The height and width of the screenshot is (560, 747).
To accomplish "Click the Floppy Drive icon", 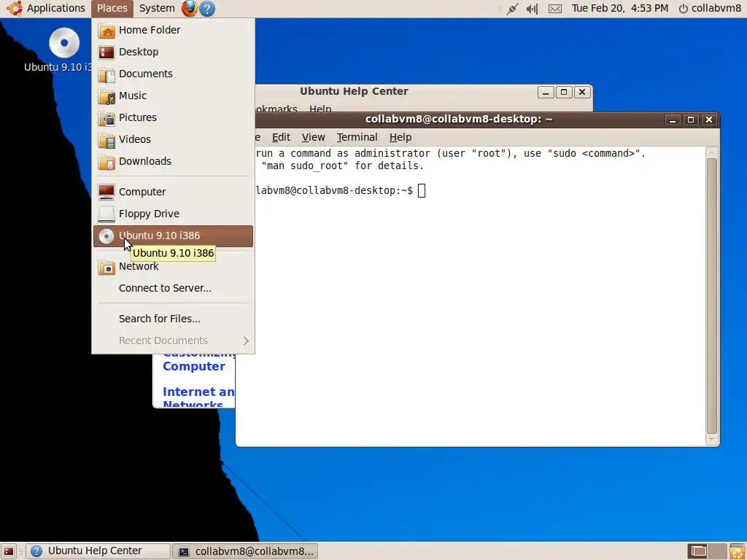I will pyautogui.click(x=107, y=214).
